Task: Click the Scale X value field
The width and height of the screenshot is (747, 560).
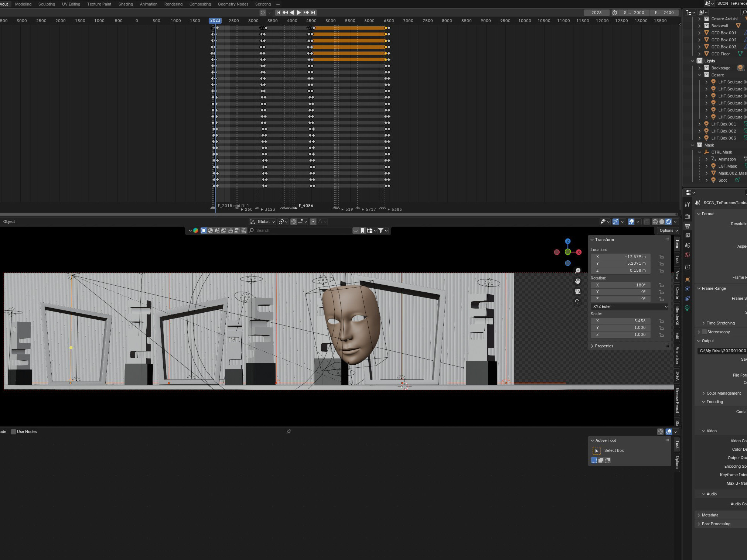Action: click(621, 321)
